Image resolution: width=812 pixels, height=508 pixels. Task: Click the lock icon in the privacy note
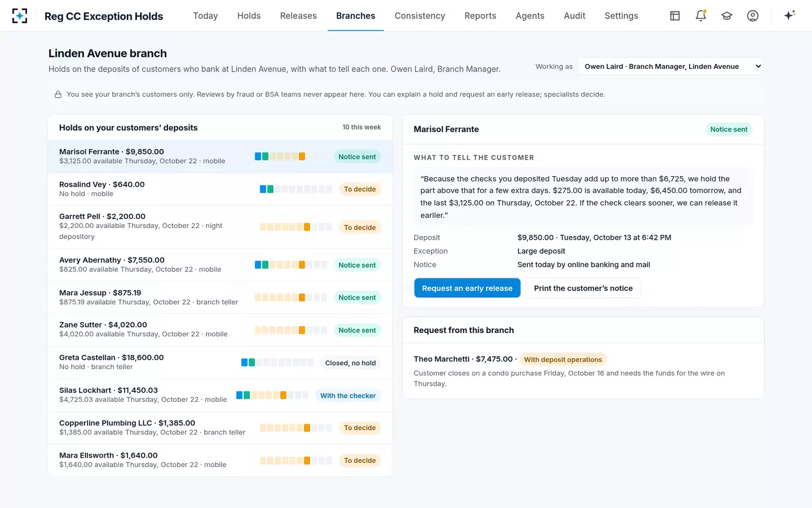(58, 94)
